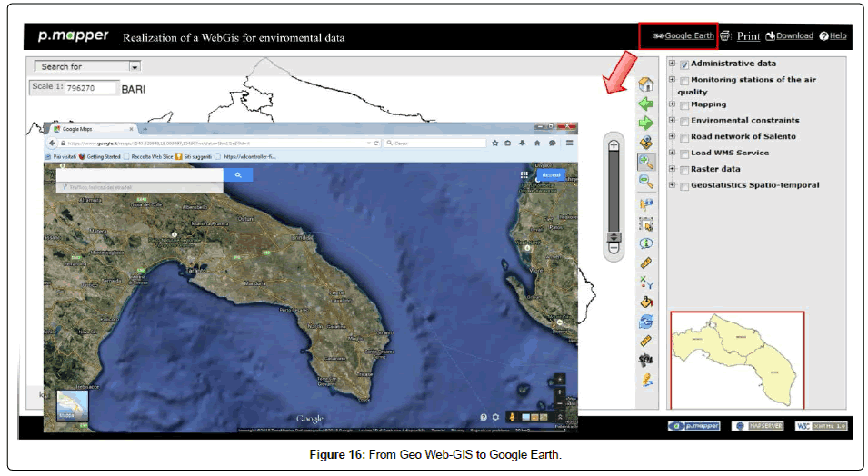Expand Enviromental constraints group
This screenshot has height=476, width=868.
[672, 120]
